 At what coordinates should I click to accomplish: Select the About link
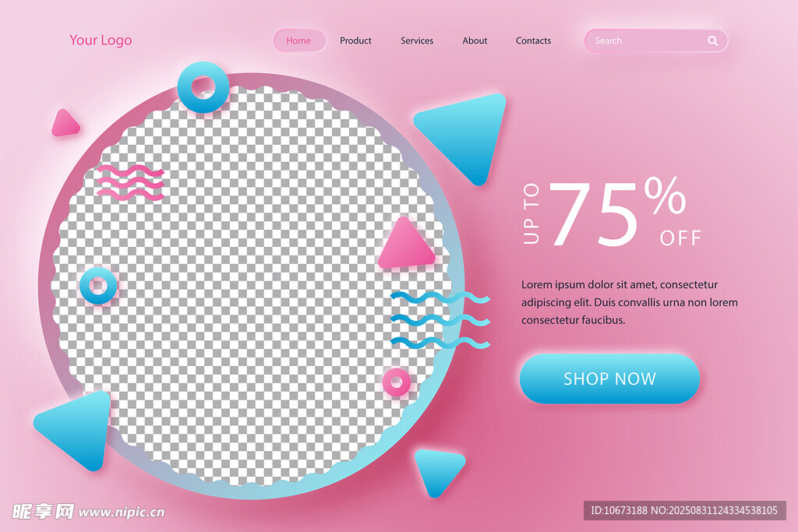pyautogui.click(x=475, y=41)
